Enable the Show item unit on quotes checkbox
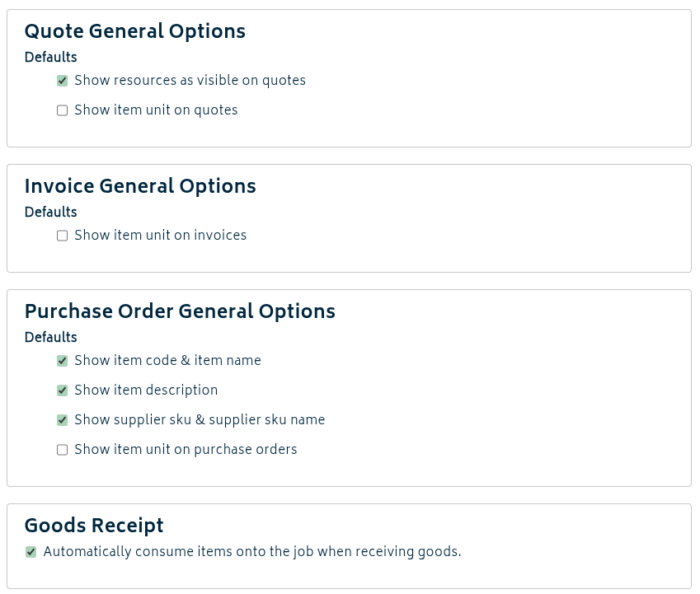Viewport: 700px width, 594px height. (63, 110)
